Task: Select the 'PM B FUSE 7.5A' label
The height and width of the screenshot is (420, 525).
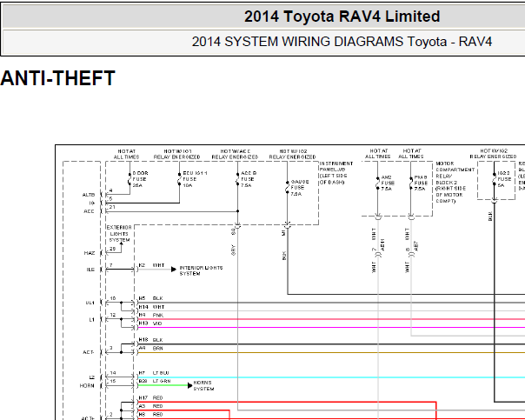Action: [421, 183]
